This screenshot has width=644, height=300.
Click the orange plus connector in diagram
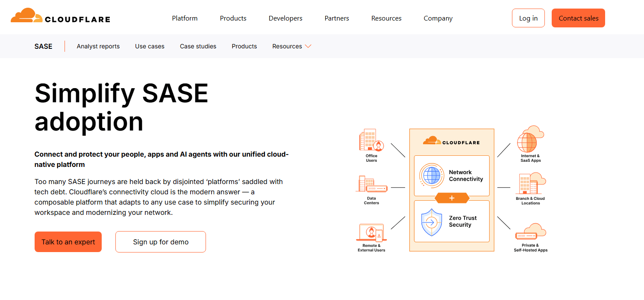coord(452,198)
